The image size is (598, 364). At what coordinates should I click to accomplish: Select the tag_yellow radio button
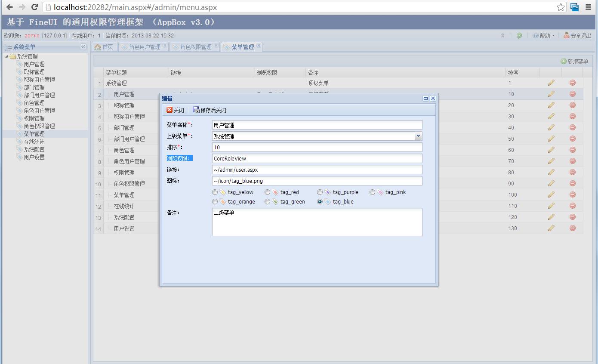click(215, 192)
